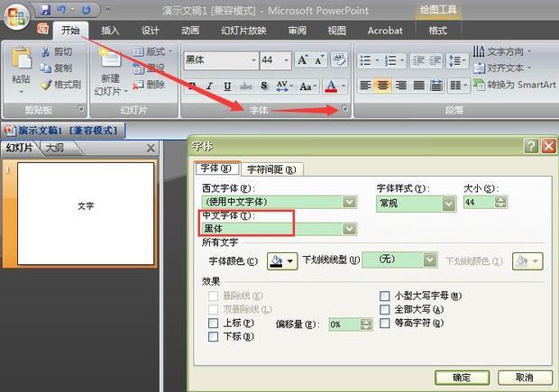Screen dimensions: 559x392
Task: Toggle Bold formatting in the ribbon
Action: click(191, 87)
